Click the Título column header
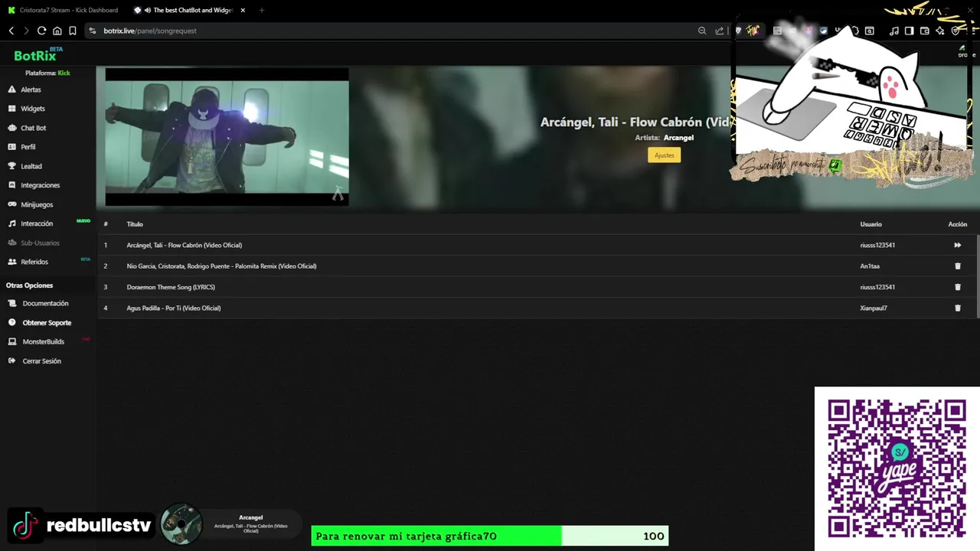 point(135,224)
